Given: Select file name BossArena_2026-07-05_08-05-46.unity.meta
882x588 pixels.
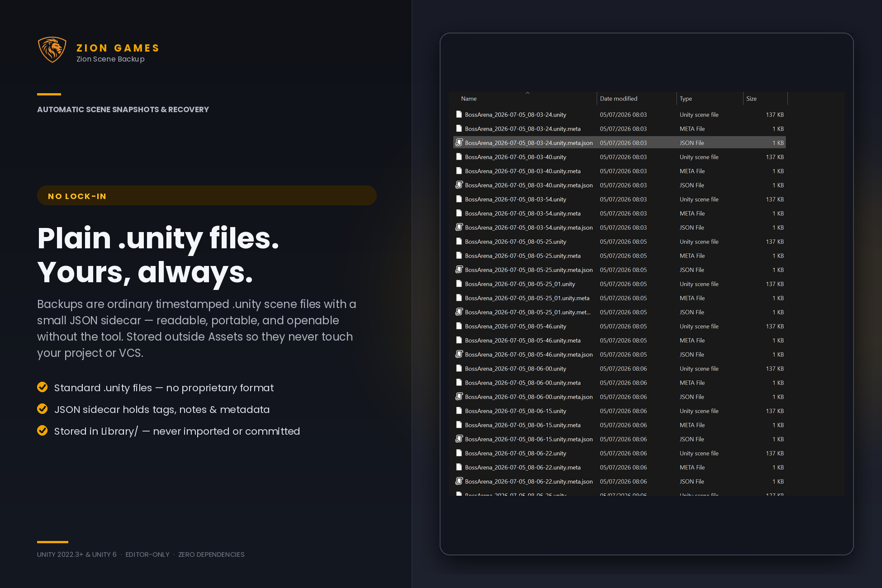Looking at the screenshot, I should pyautogui.click(x=523, y=341).
